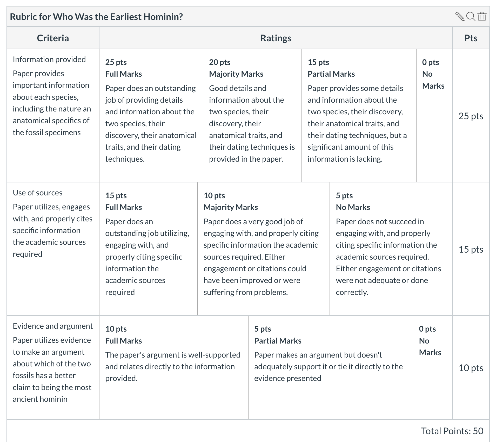Click the magnifying glass find rubric icon
Image resolution: width=496 pixels, height=448 pixels.
pos(471,17)
